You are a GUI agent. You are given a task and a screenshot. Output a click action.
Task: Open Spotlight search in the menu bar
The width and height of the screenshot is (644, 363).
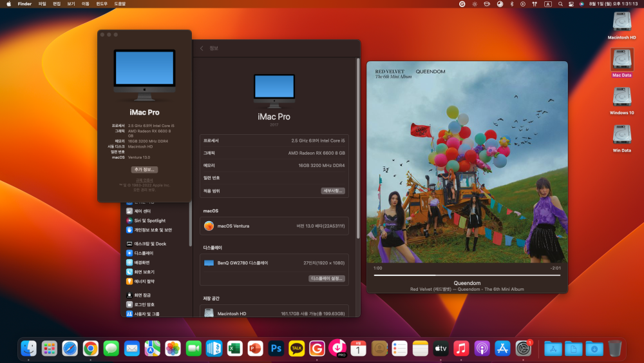pyautogui.click(x=560, y=4)
